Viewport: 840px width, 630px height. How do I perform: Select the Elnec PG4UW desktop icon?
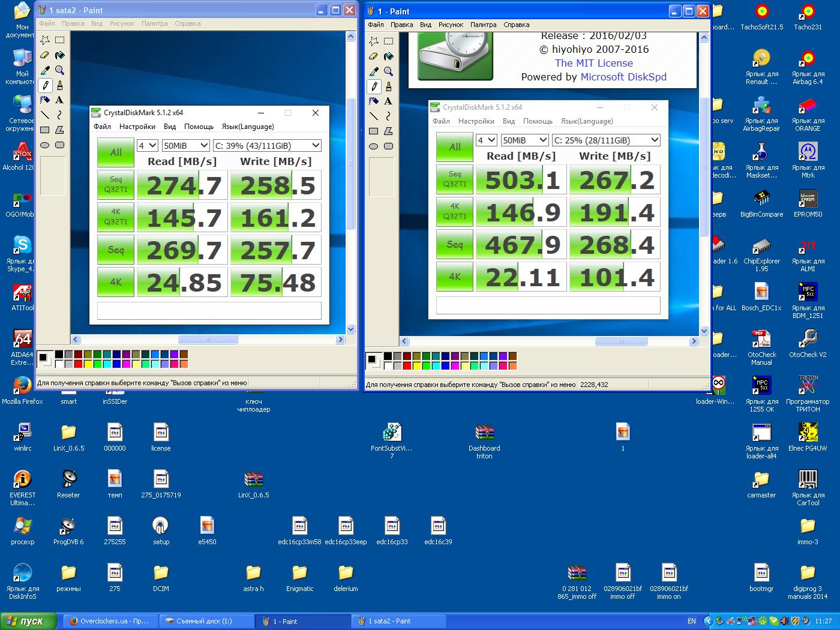click(808, 437)
